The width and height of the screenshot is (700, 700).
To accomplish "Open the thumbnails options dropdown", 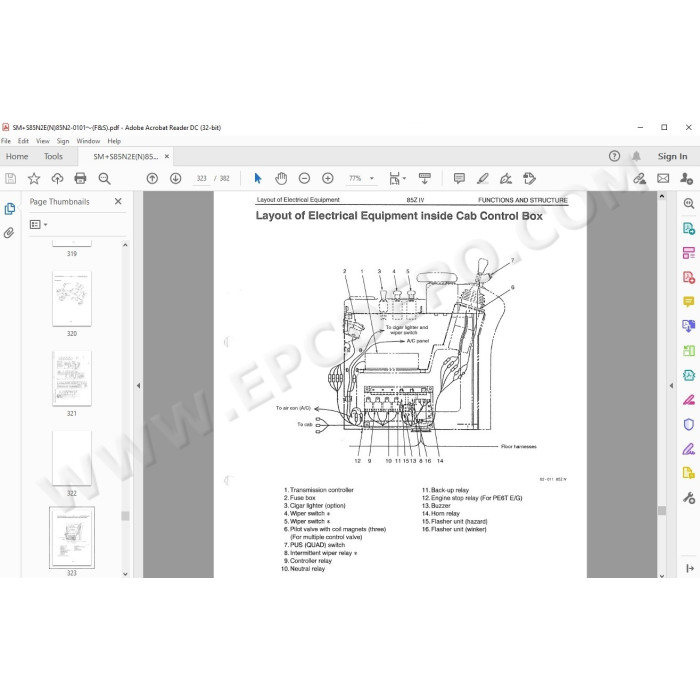I will coord(38,225).
